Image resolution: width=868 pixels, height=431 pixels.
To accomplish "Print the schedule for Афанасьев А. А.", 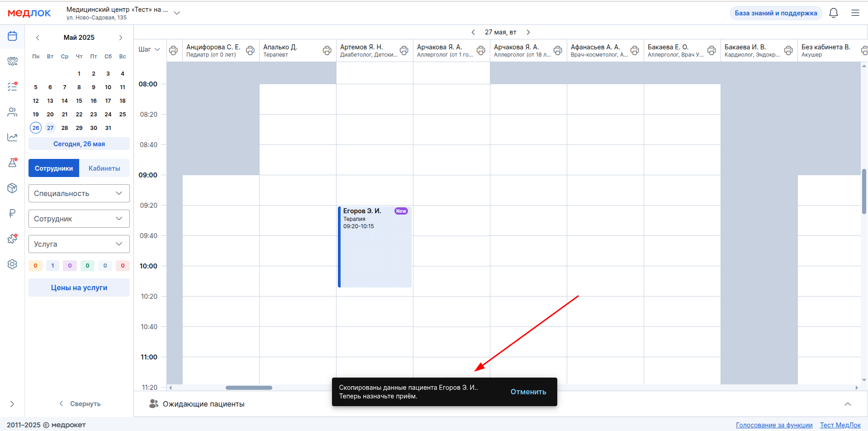I will pyautogui.click(x=635, y=51).
